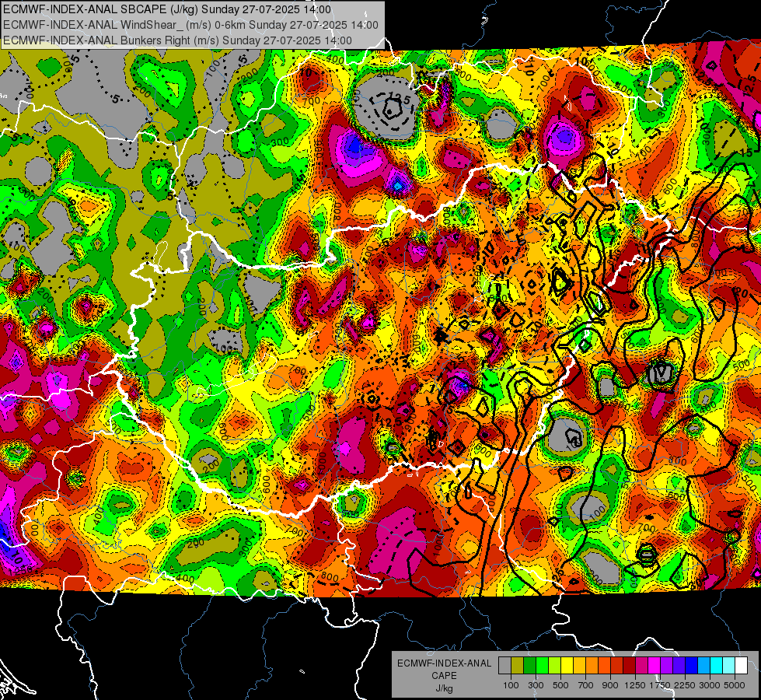The width and height of the screenshot is (761, 700).
Task: Select the pale cyan legend swatch
Action: click(729, 665)
